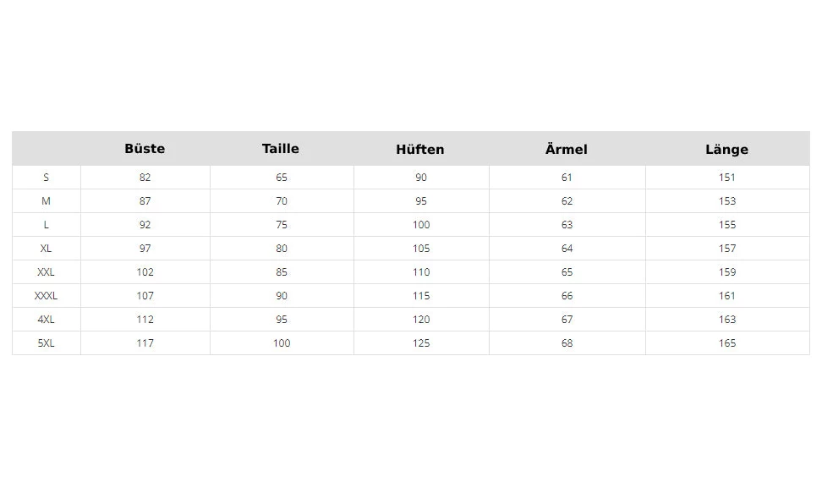Click the Taille column header
The width and height of the screenshot is (822, 504).
tap(281, 149)
